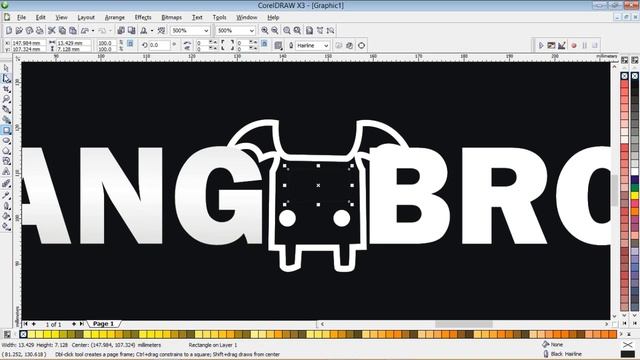Viewport: 640px width, 360px height.
Task: Open the Edit menu
Action: click(40, 18)
